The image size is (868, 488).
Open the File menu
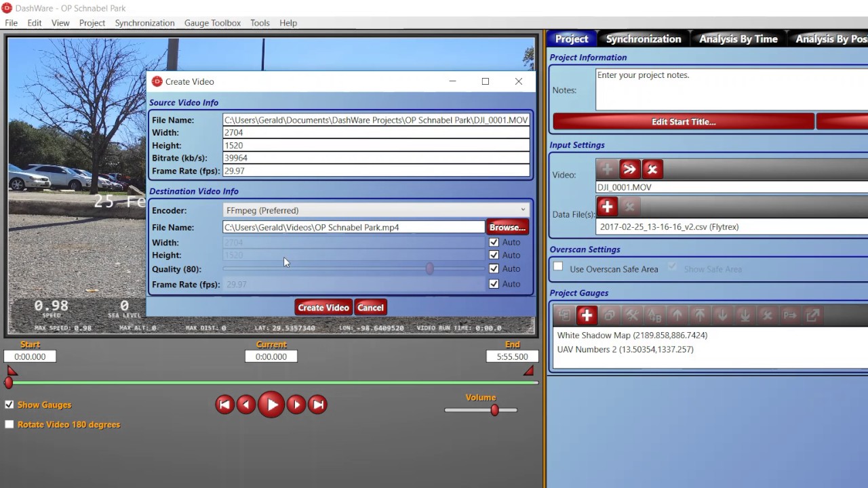(x=12, y=22)
